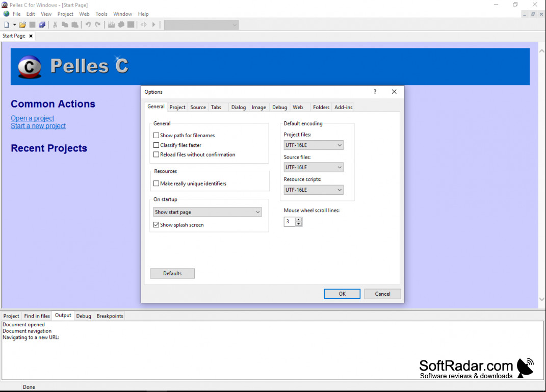The image size is (546, 392).
Task: Click the Save All toolbar icon
Action: click(x=42, y=24)
